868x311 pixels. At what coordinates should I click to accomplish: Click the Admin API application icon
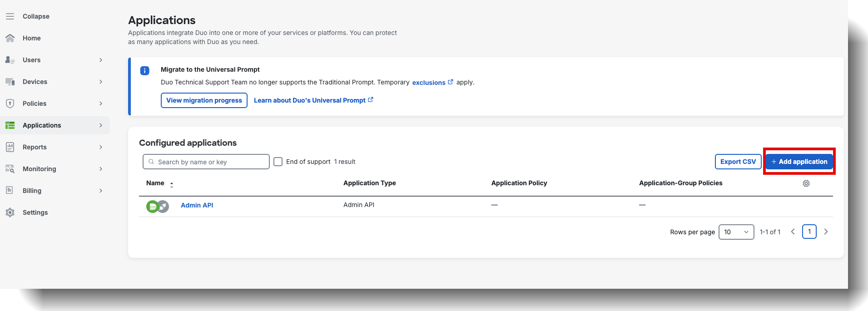coord(157,207)
